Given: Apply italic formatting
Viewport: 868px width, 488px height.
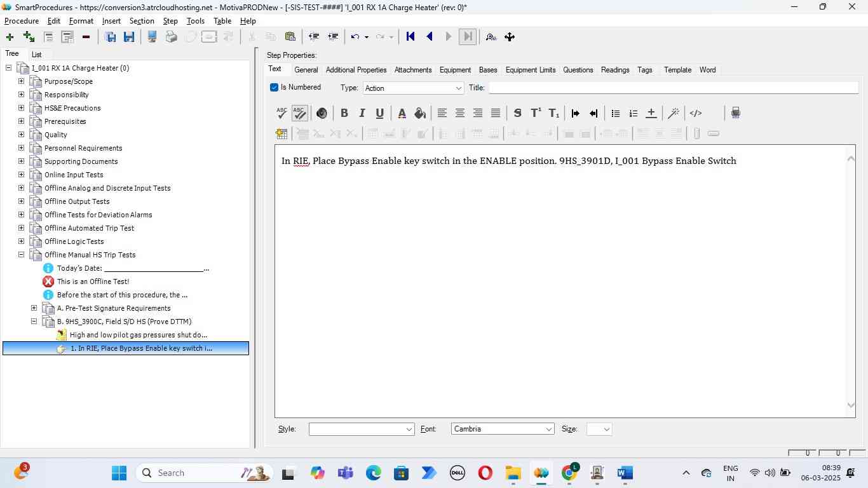Looking at the screenshot, I should pos(362,113).
